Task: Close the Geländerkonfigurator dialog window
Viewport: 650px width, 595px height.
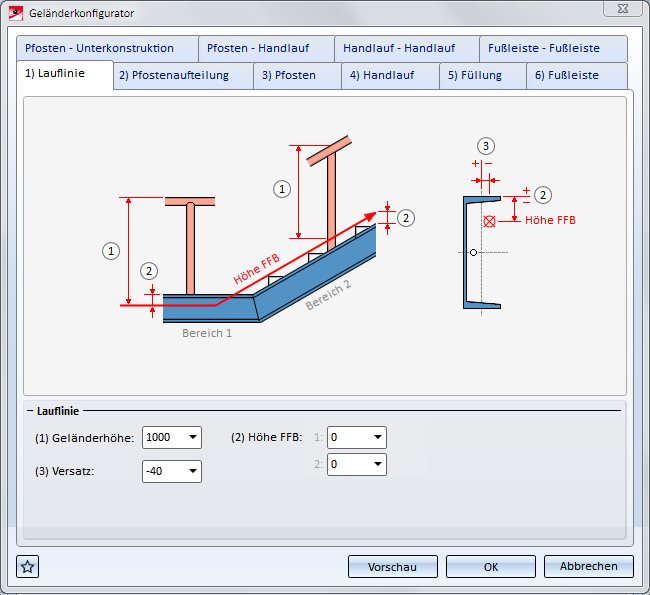Action: click(623, 9)
